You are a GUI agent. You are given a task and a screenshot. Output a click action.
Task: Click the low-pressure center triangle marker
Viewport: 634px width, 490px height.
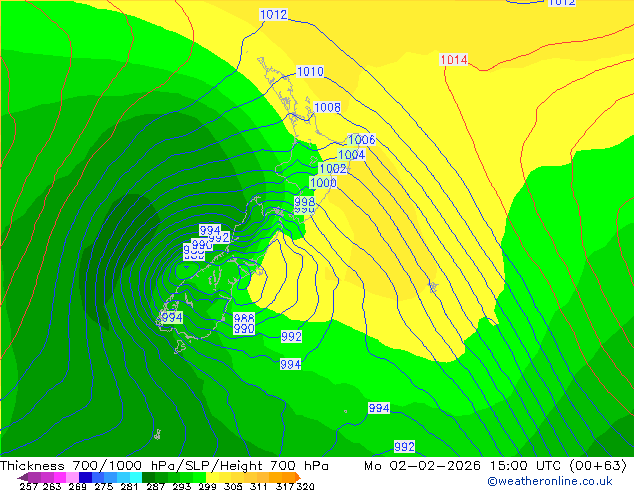point(186,267)
